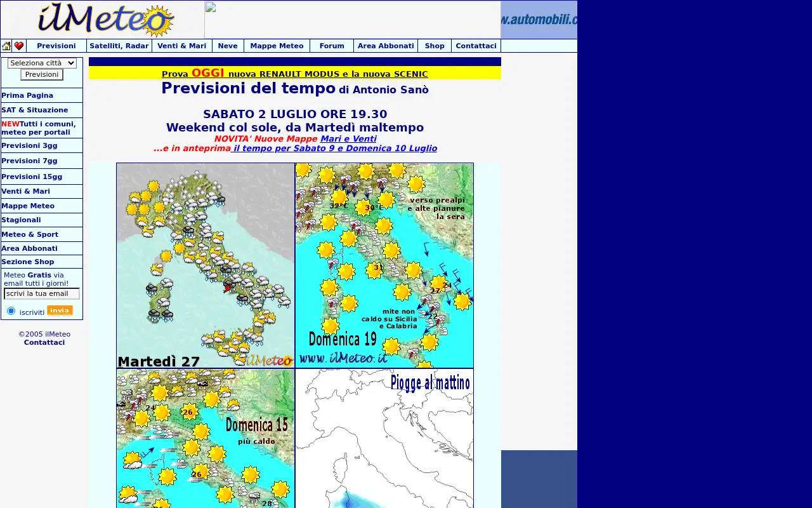Open the Renault Modus and Scenic promo link
812x508 pixels.
pos(295,74)
